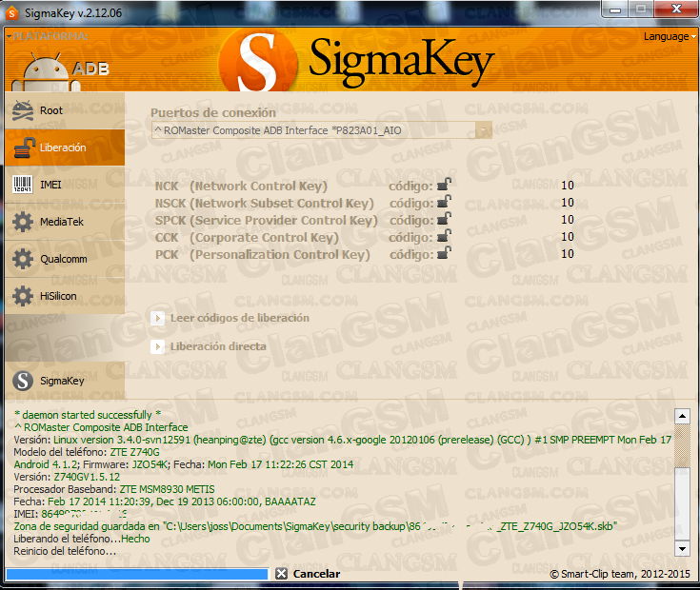Click the Liberación directa arrow icon
This screenshot has height=590, width=700.
coord(157,346)
